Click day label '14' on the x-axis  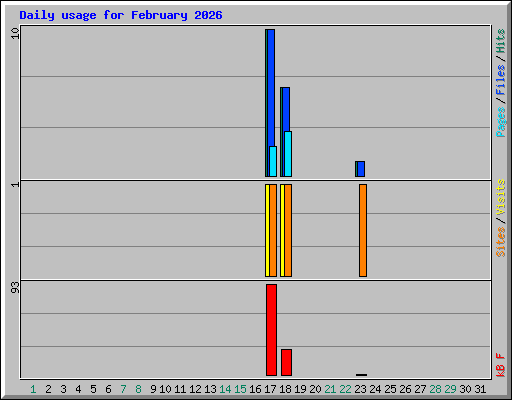coord(225,389)
